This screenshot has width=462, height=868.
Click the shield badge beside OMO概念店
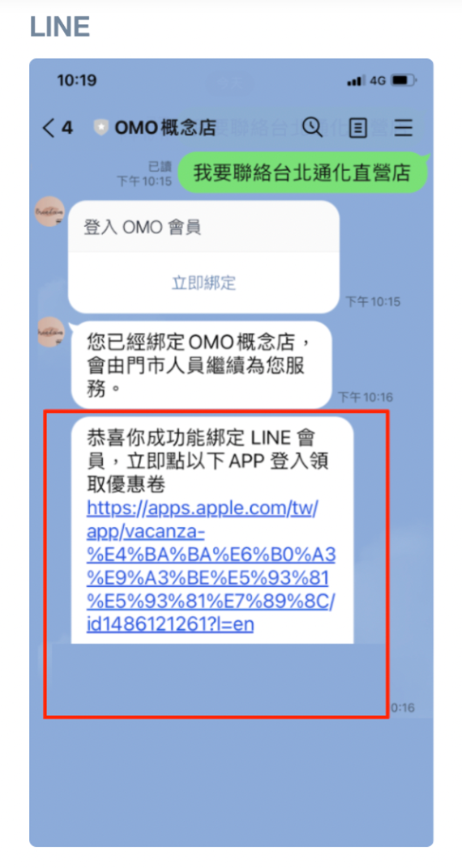[101, 128]
